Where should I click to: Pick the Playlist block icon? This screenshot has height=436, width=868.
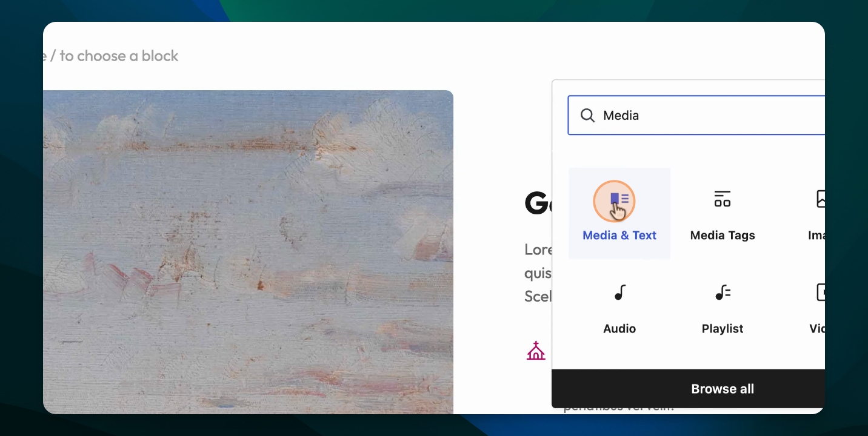(x=723, y=292)
